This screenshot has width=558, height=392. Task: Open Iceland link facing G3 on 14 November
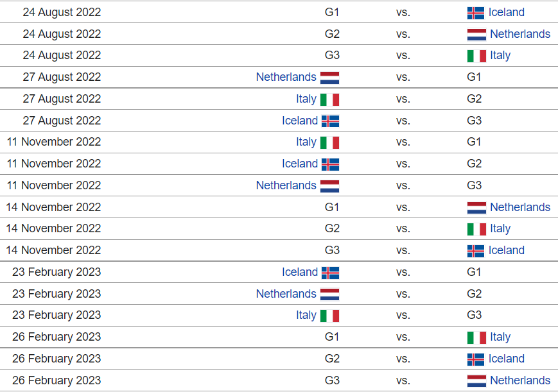click(506, 250)
